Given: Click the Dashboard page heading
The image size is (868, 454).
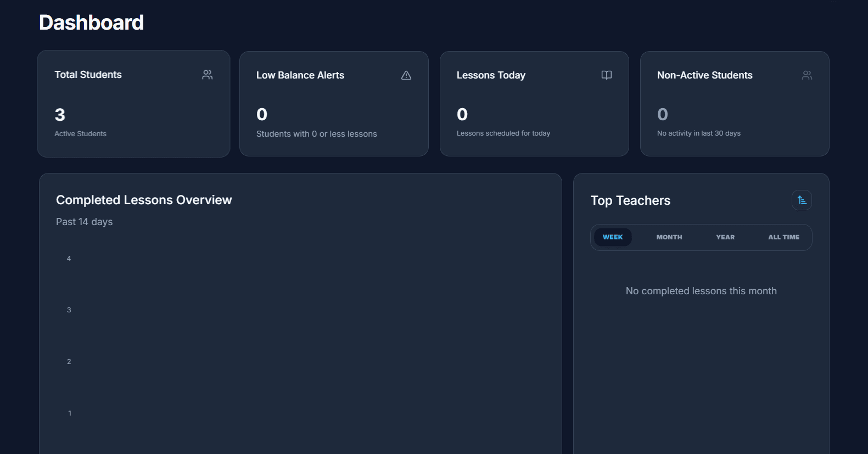Looking at the screenshot, I should (92, 23).
